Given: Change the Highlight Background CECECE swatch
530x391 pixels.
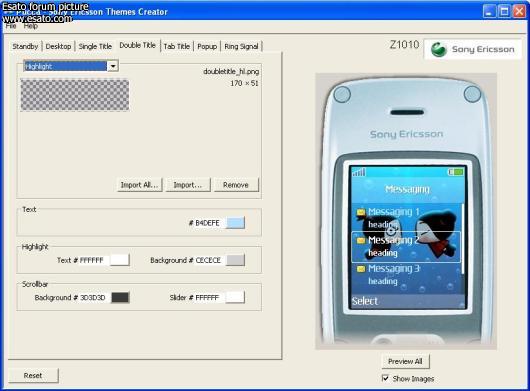Looking at the screenshot, I should (236, 260).
